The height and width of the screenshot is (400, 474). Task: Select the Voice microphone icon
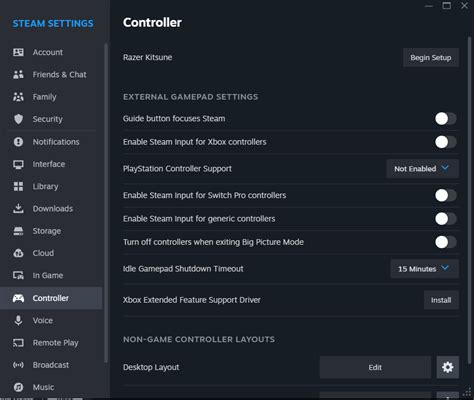[x=18, y=320]
